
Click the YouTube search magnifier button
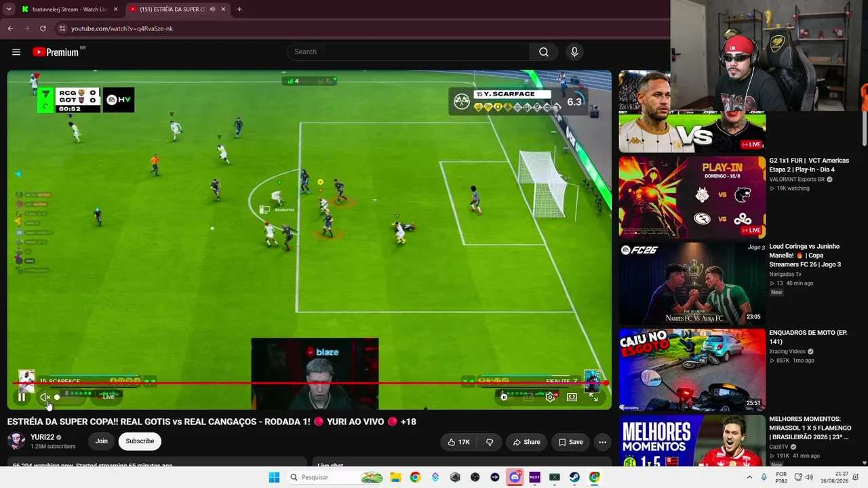[x=544, y=52]
